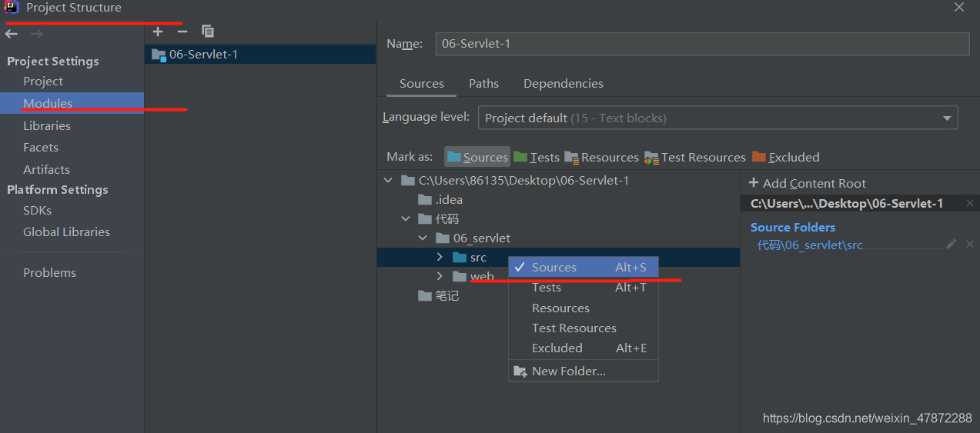Click the module Name input field

pyautogui.click(x=702, y=44)
